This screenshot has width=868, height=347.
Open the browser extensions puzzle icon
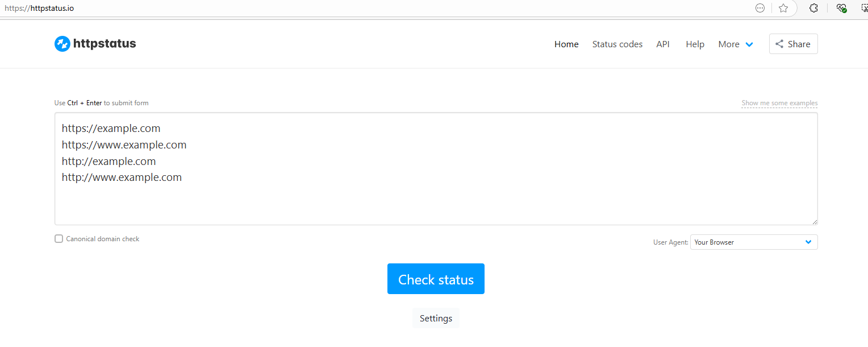point(813,8)
